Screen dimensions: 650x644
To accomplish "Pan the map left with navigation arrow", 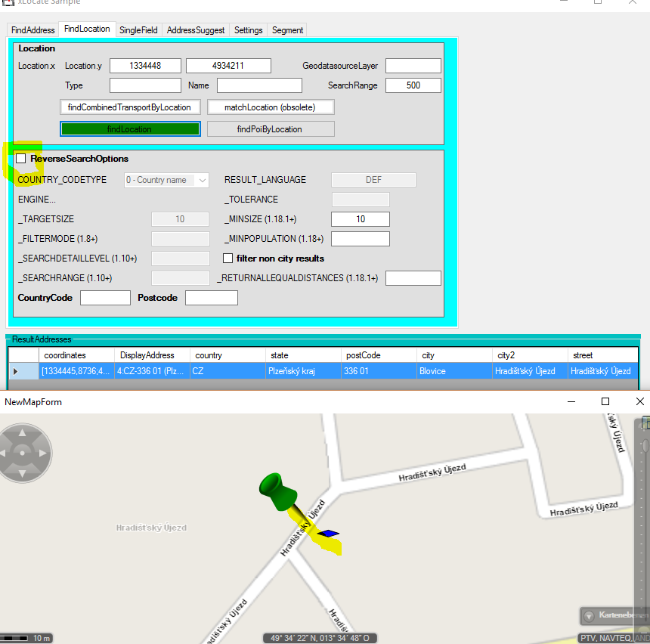I will point(5,454).
